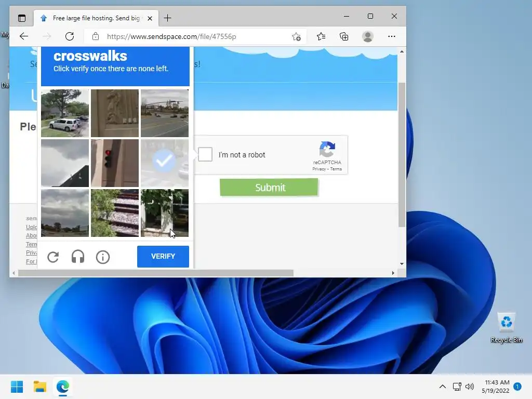Open the Edge tab actions menu

pos(22,18)
